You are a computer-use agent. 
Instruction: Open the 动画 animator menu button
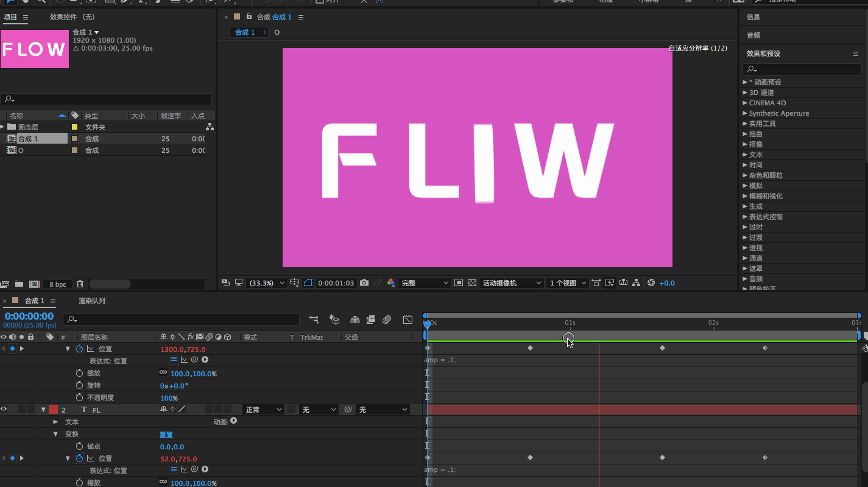coord(233,421)
